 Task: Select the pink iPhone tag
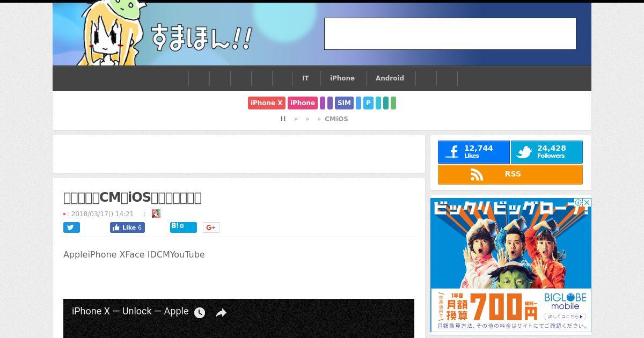point(303,103)
